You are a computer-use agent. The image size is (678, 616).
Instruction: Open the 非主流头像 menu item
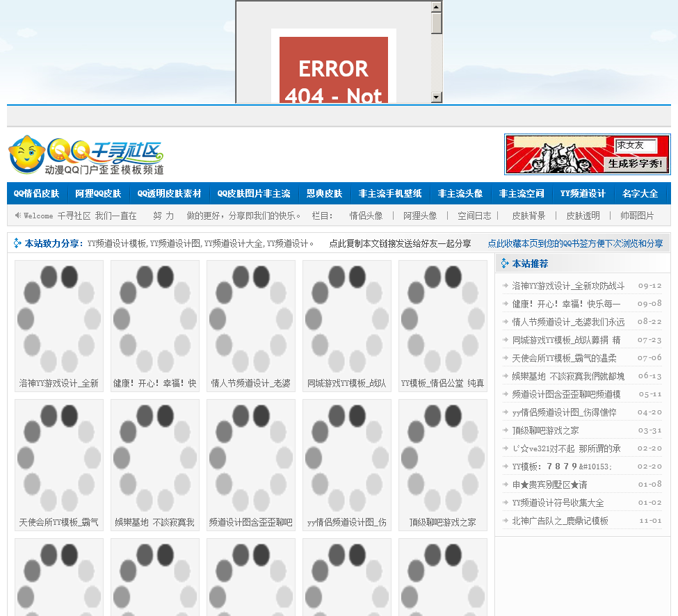coord(460,194)
